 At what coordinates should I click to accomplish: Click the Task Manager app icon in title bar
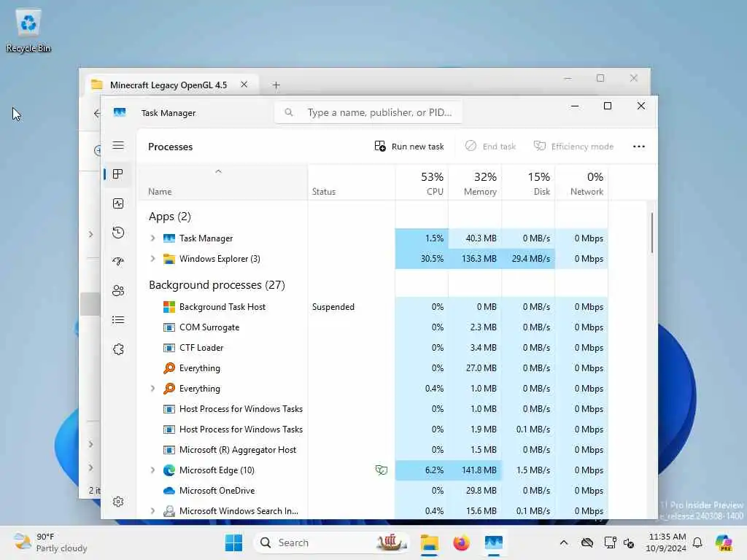coord(120,112)
